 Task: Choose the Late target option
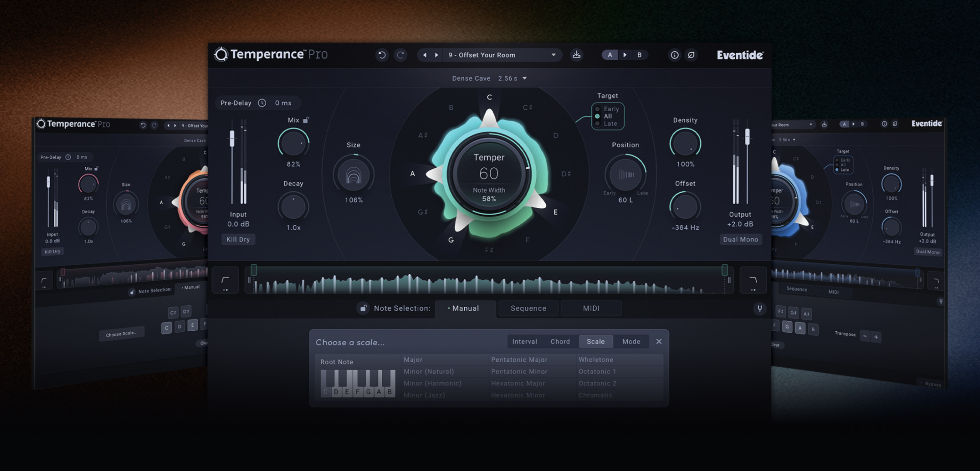tap(606, 123)
